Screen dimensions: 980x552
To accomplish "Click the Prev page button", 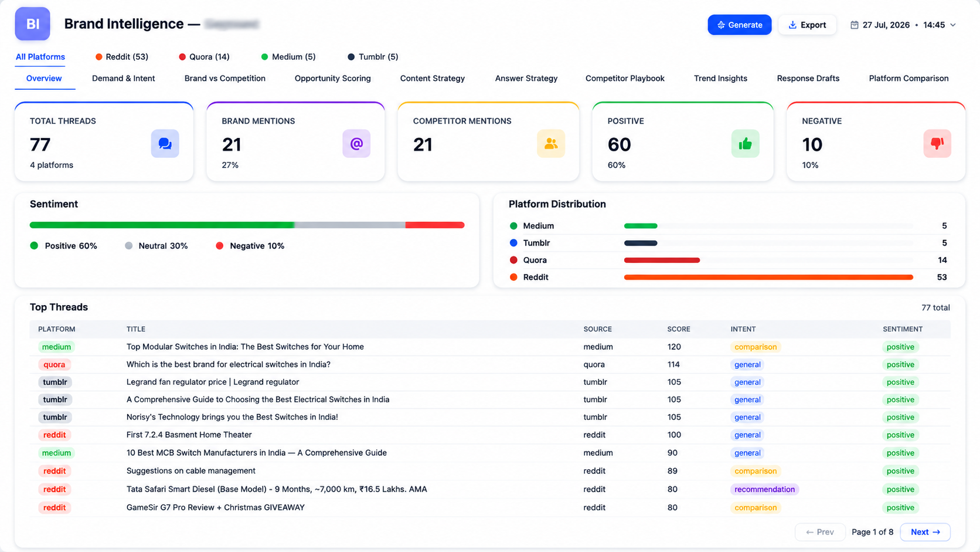I will pos(819,532).
